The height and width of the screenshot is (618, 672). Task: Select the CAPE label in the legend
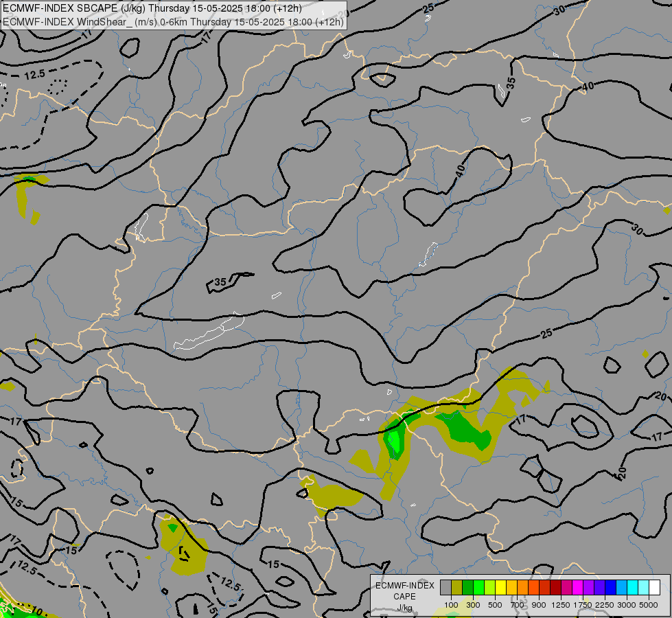(404, 597)
